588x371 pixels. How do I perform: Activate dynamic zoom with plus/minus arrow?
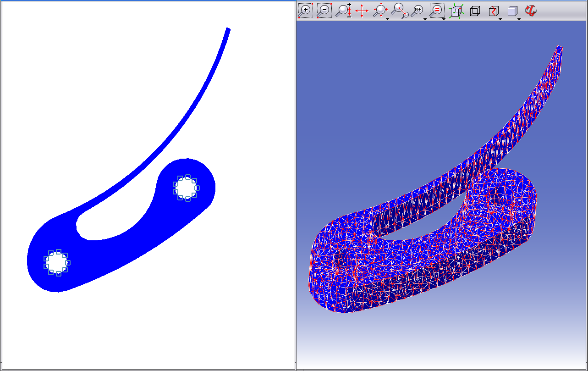tap(343, 11)
